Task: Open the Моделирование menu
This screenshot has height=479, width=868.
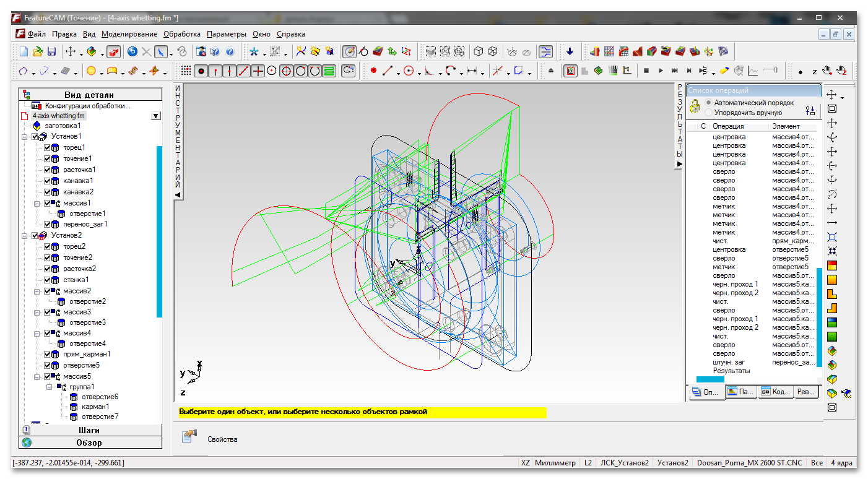Action: point(129,34)
